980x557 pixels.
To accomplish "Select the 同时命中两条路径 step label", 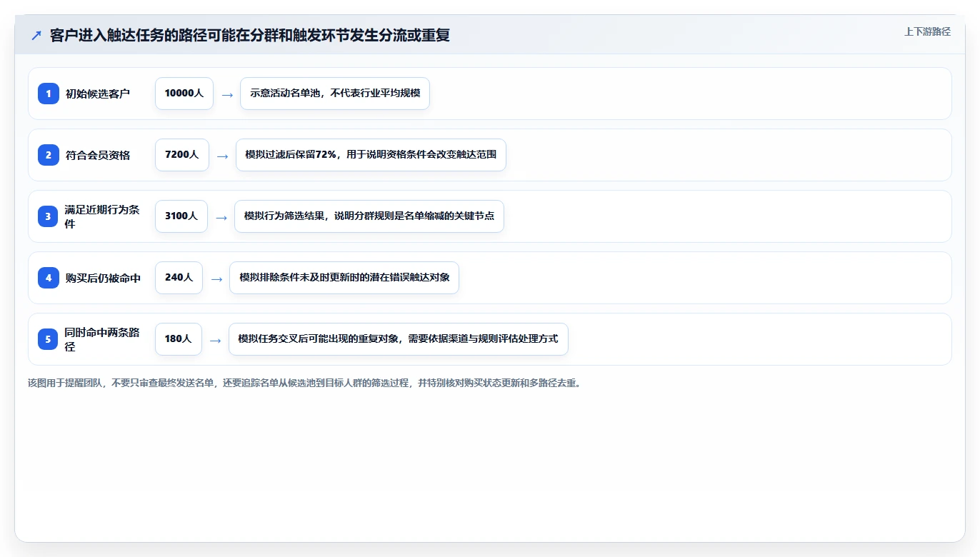I will (x=102, y=339).
